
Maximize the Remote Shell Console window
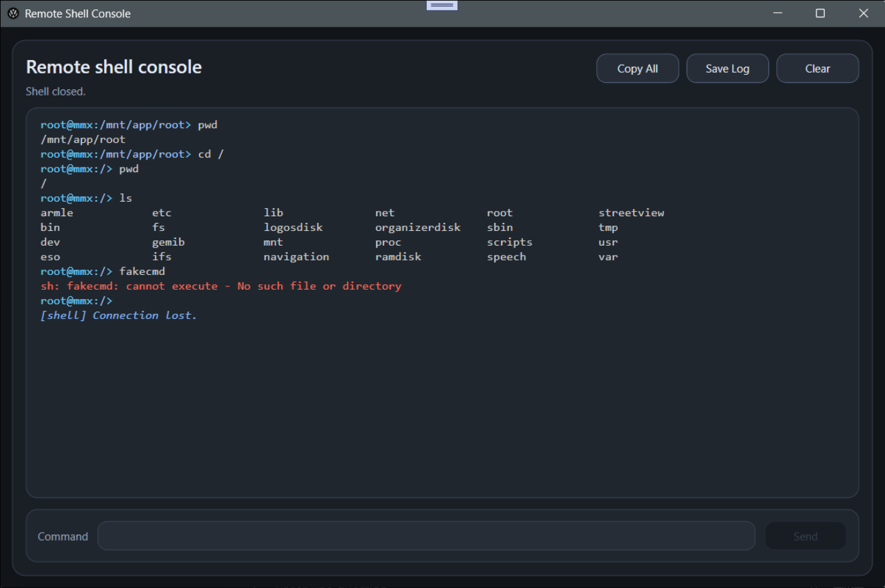coord(820,13)
